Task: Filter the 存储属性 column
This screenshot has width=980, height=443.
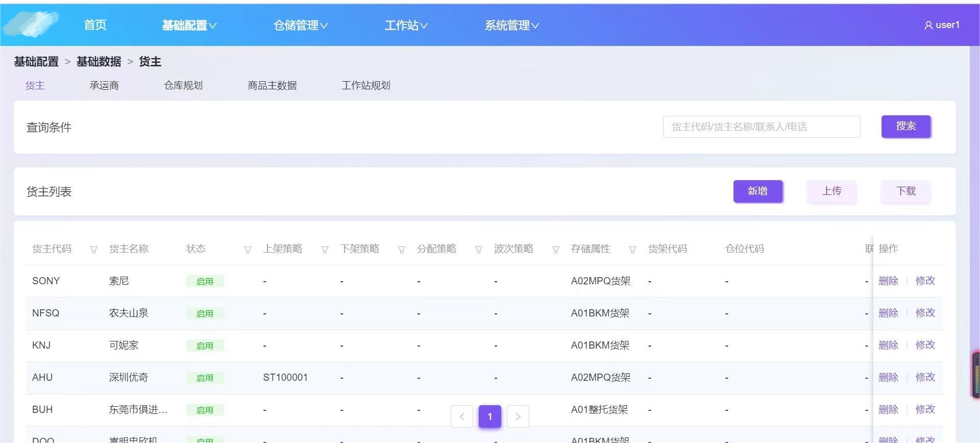Action: [x=632, y=250]
